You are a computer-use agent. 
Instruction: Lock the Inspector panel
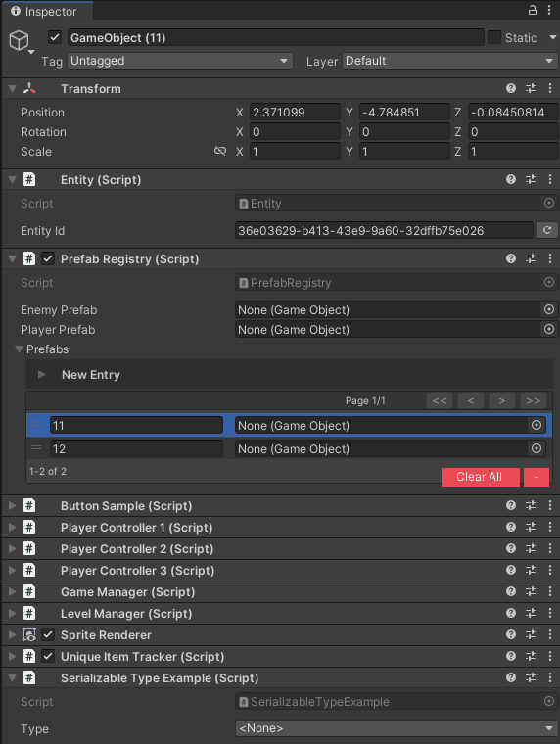click(x=533, y=10)
